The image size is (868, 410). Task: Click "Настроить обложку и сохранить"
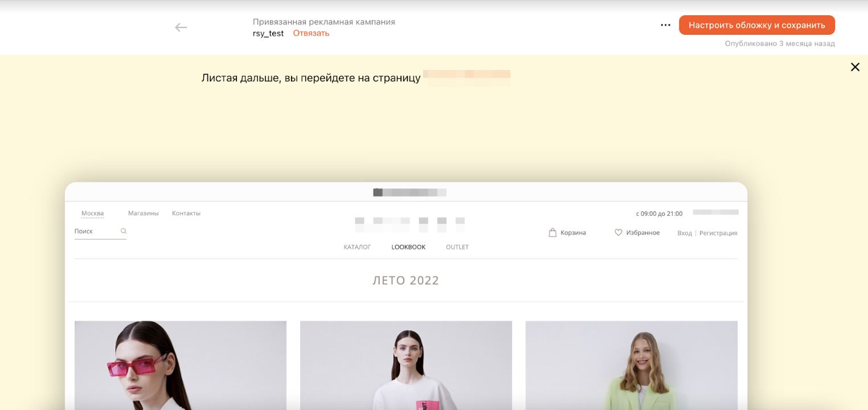coord(756,24)
